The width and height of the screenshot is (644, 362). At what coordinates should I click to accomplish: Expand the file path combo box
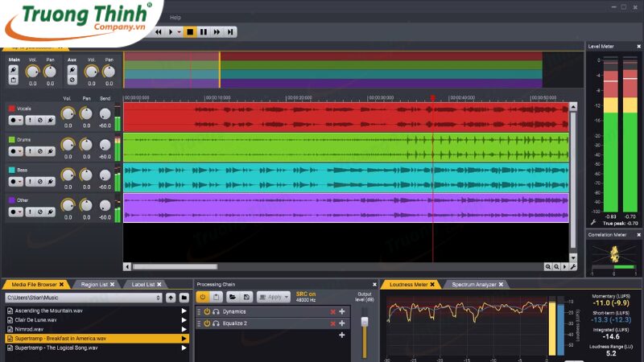tap(158, 298)
